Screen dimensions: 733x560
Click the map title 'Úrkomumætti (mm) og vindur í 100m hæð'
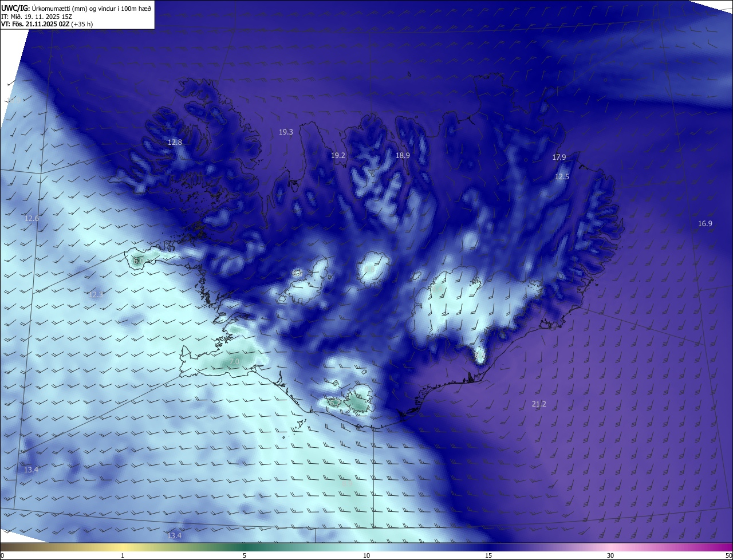coord(92,9)
